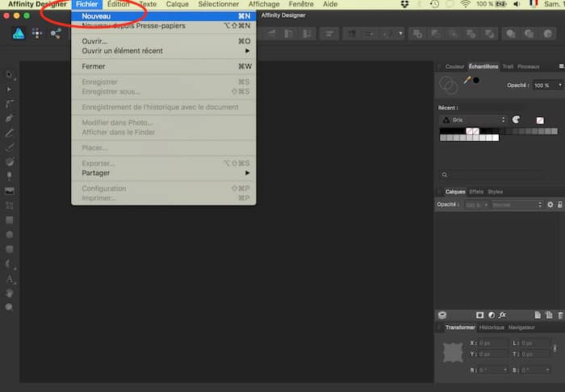
Task: Select the Artistic Text tool
Action: (10, 278)
